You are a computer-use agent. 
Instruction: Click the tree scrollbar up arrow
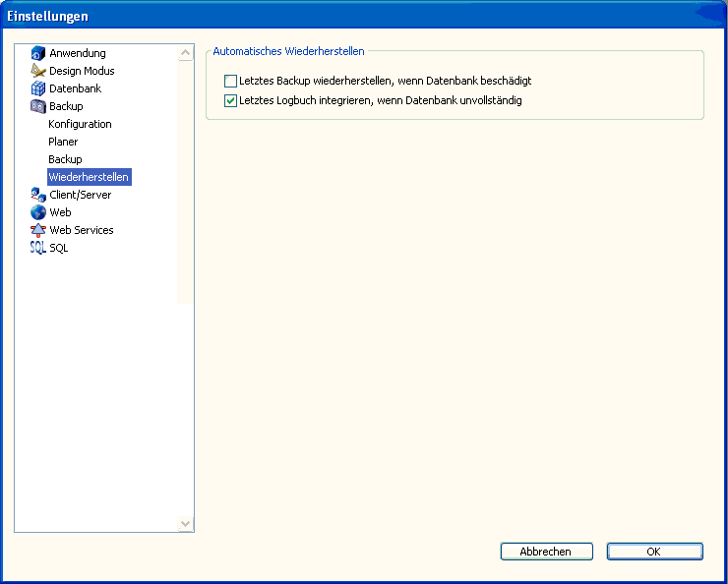[x=185, y=52]
